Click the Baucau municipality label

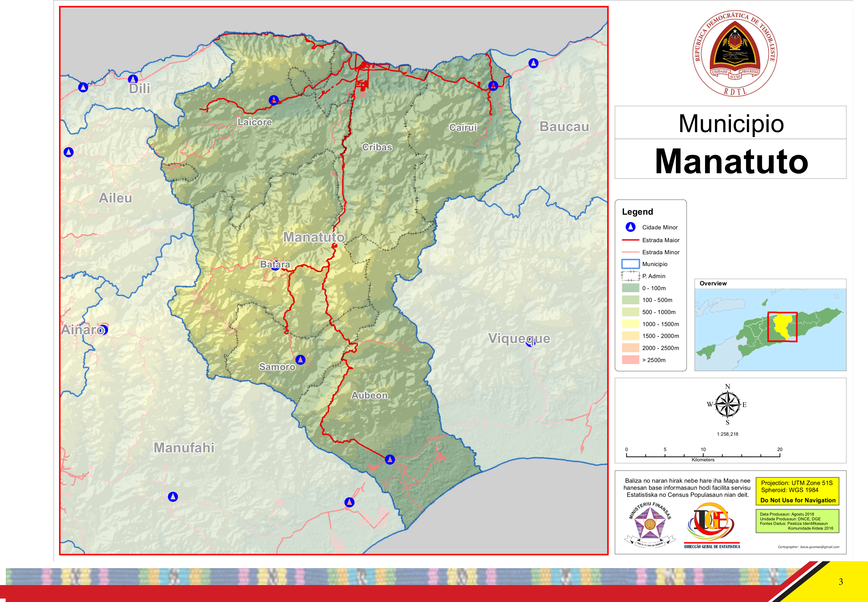[564, 127]
